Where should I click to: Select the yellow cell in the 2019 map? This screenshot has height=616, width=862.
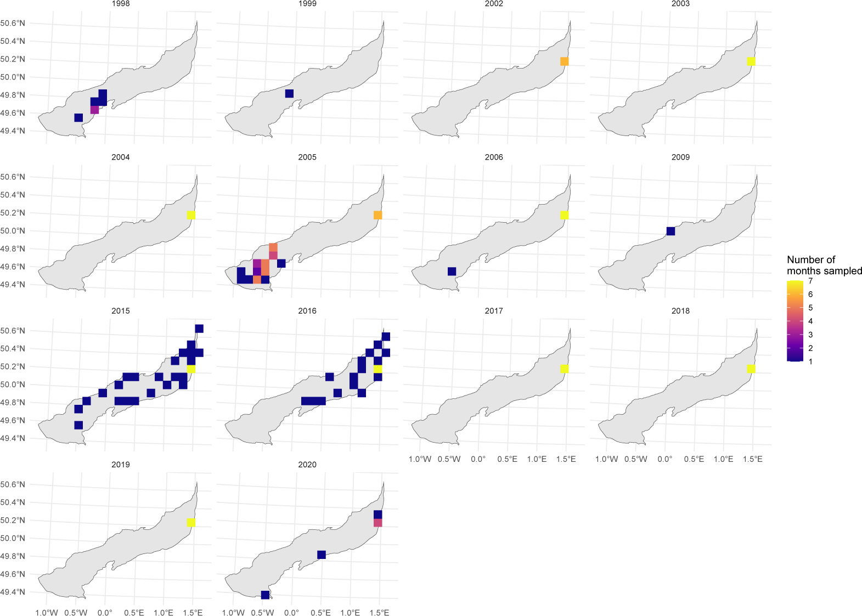pos(191,523)
